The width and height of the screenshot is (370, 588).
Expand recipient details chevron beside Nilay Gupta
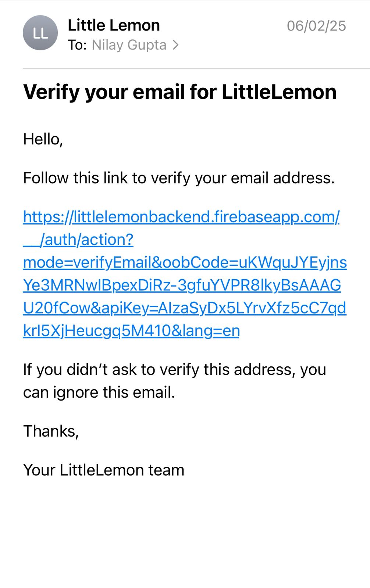click(x=176, y=45)
